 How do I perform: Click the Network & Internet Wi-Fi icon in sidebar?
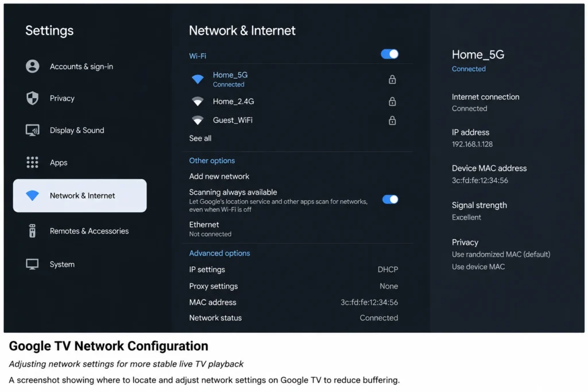[x=33, y=195]
